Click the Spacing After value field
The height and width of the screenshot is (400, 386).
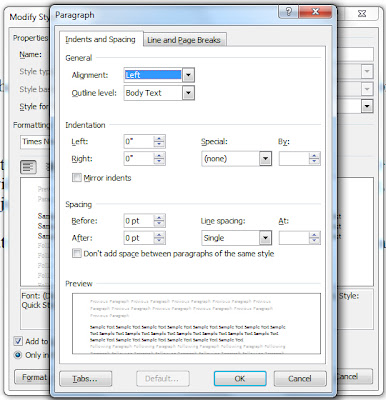coord(139,238)
